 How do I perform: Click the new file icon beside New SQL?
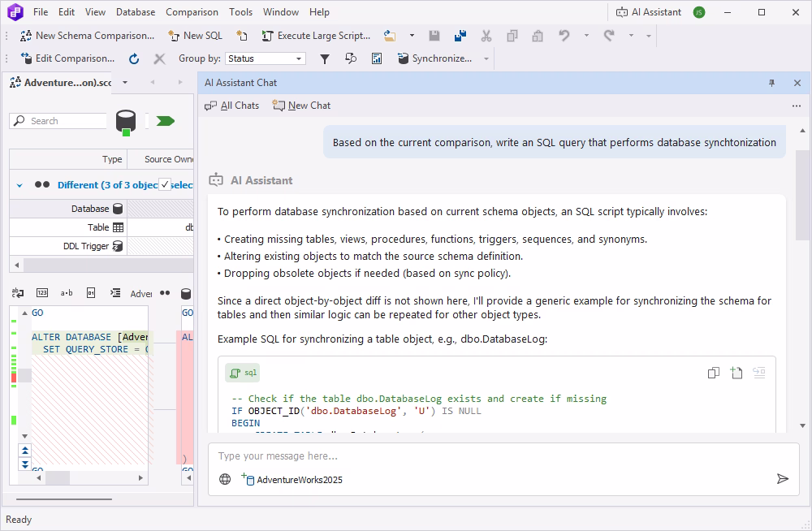click(242, 36)
